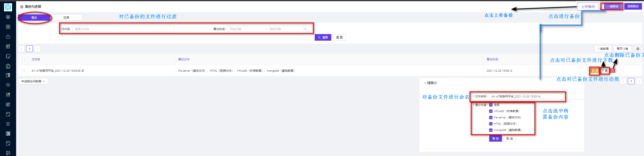Toggle the file server（媒体文件）checkbox
The height and width of the screenshot is (156, 644).
(491, 117)
